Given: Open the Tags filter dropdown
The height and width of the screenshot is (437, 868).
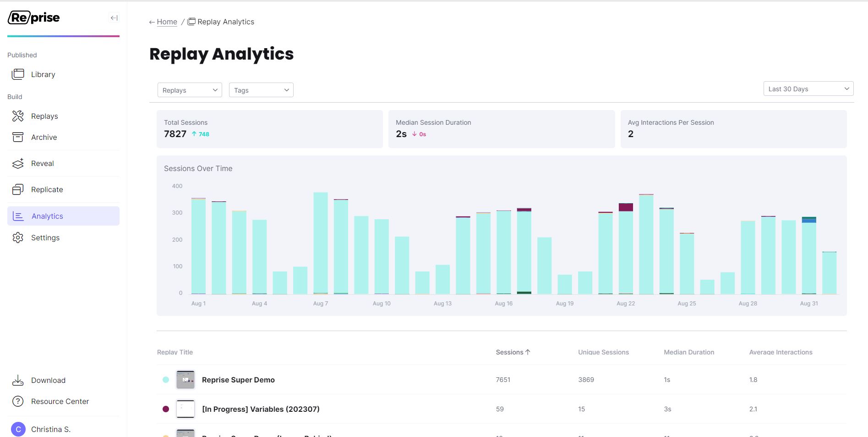Looking at the screenshot, I should (261, 90).
